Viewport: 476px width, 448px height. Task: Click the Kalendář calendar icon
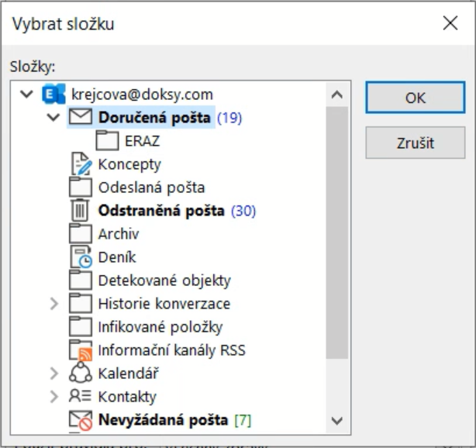81,374
